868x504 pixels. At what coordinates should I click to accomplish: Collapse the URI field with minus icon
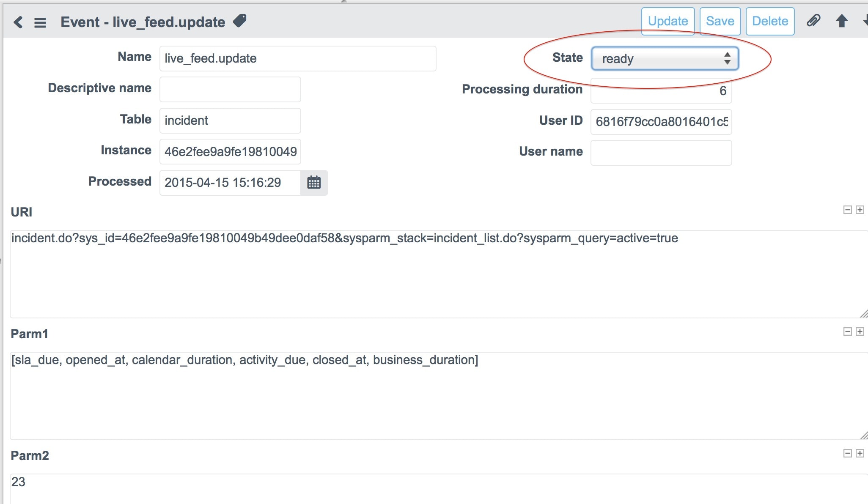pos(847,210)
